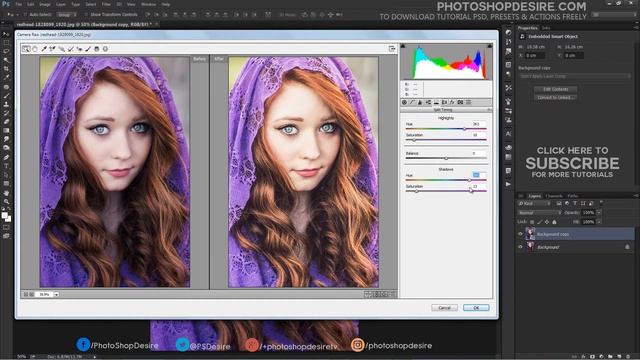This screenshot has height=360, width=640.
Task: Open the Tone Curve panel tab
Action: 412,102
